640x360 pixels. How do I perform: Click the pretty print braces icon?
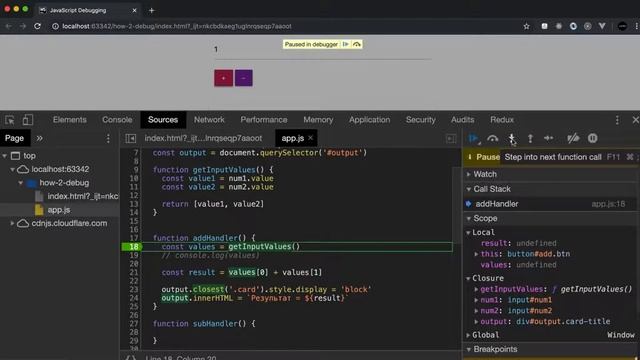(130, 357)
